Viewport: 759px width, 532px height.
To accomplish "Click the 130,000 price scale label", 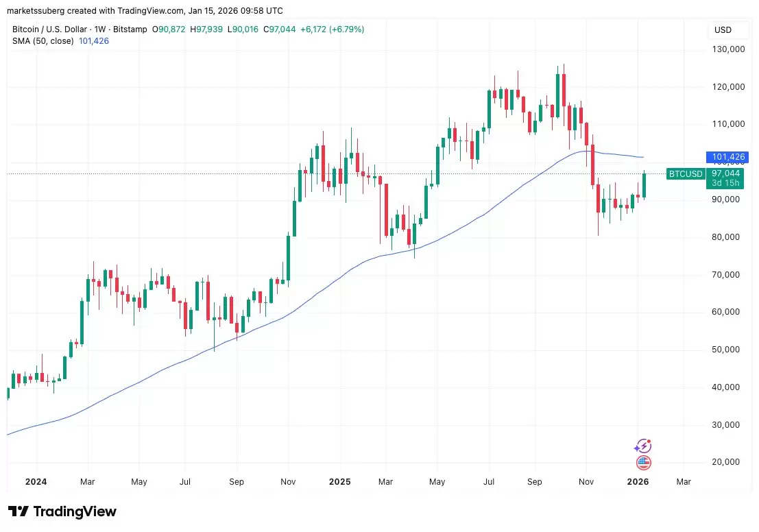I will [x=728, y=49].
